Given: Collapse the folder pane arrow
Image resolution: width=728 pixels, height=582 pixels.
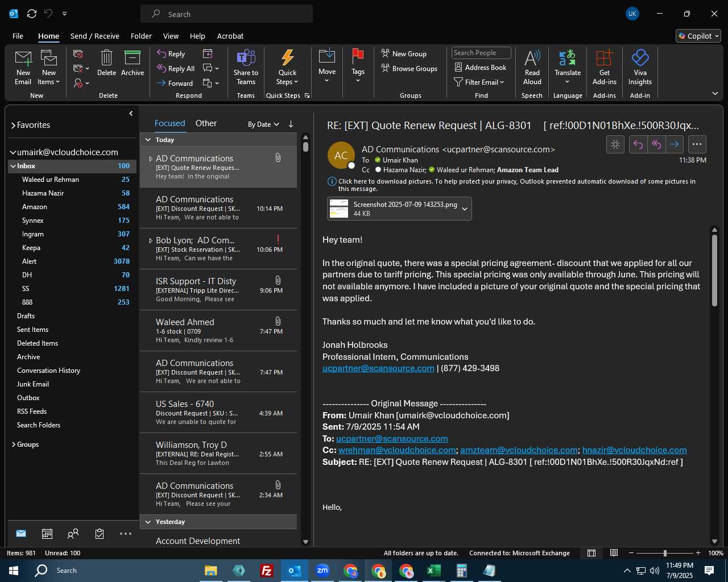Looking at the screenshot, I should coord(131,114).
